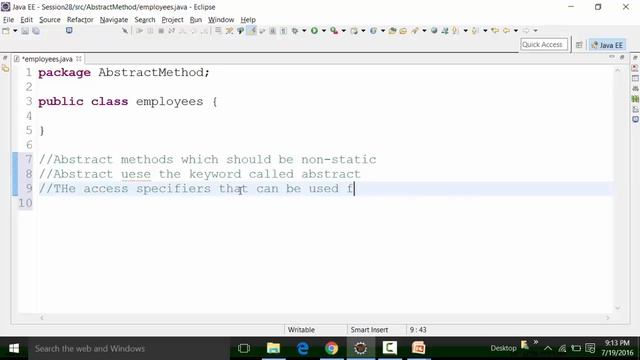This screenshot has height=360, width=640.
Task: Minimize the editor area
Action: tap(612, 57)
